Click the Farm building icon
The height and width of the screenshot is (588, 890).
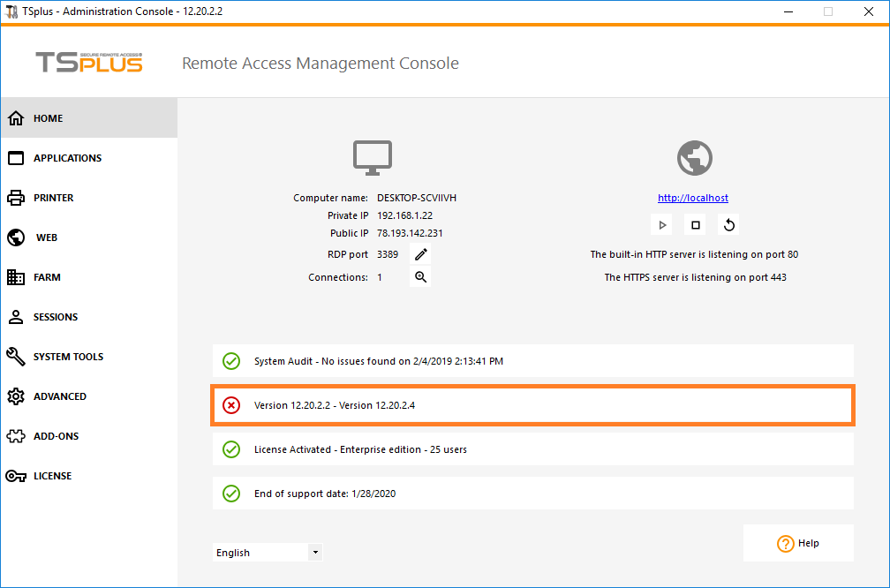click(16, 277)
